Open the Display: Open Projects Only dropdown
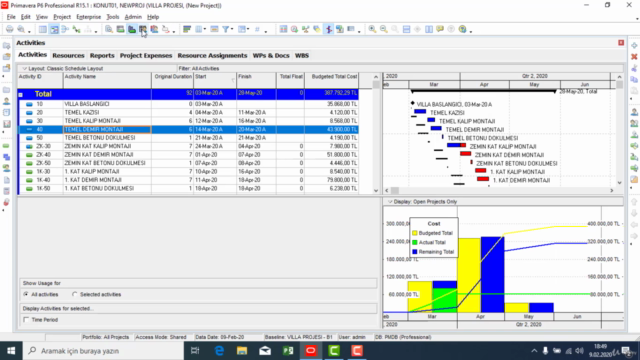This screenshot has height=360, width=640. coord(390,202)
